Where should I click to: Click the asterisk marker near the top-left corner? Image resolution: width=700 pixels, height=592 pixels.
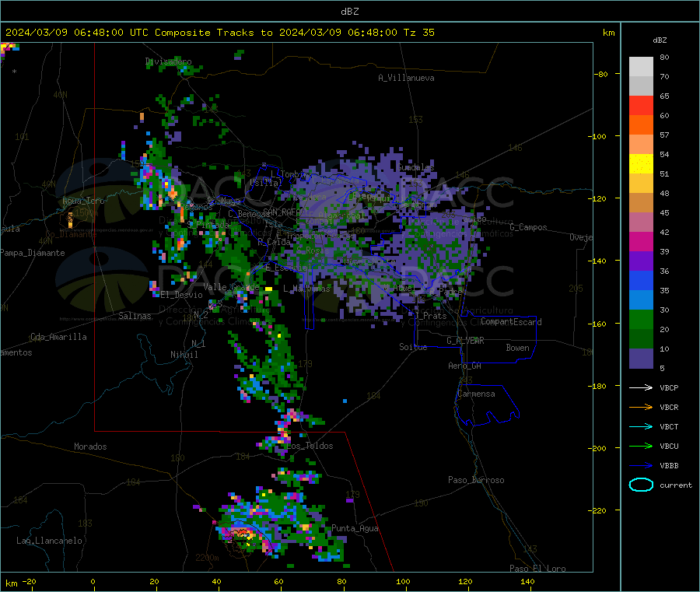(15, 72)
